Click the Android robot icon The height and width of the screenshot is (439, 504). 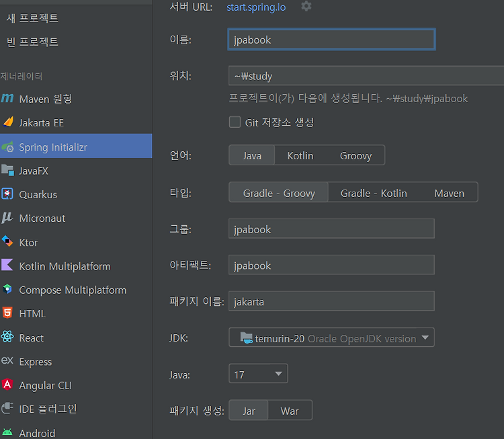click(x=7, y=432)
